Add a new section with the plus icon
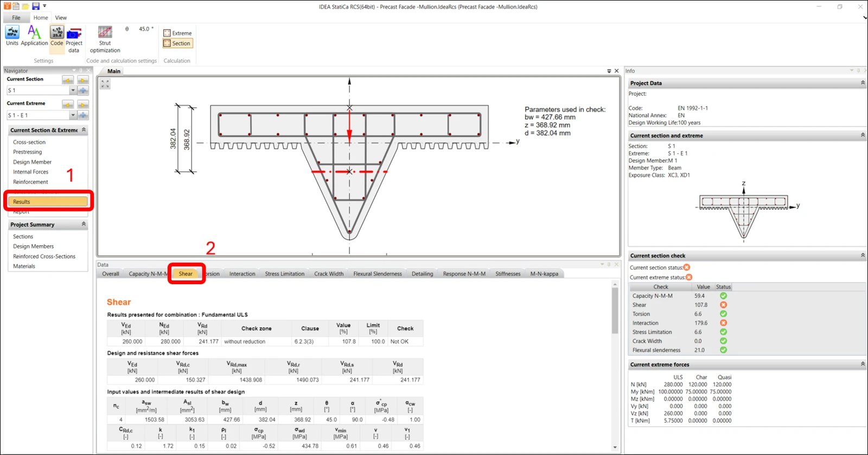The height and width of the screenshot is (455, 868). (83, 91)
